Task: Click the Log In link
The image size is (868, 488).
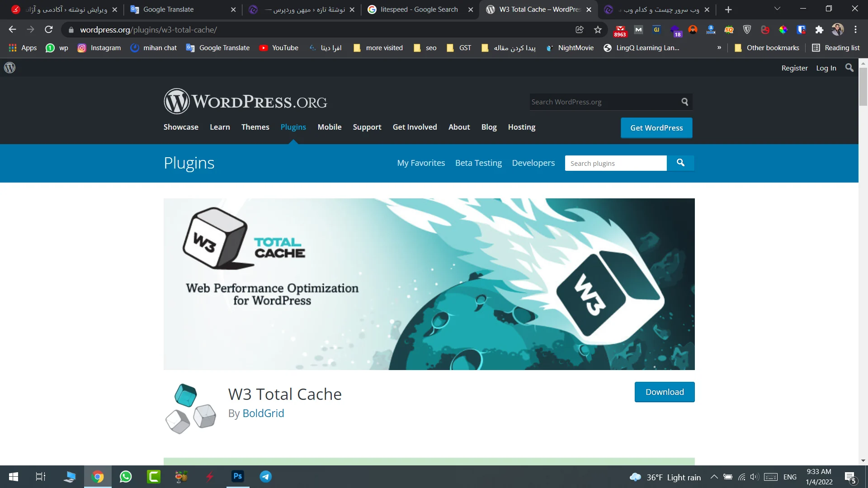Action: click(826, 68)
